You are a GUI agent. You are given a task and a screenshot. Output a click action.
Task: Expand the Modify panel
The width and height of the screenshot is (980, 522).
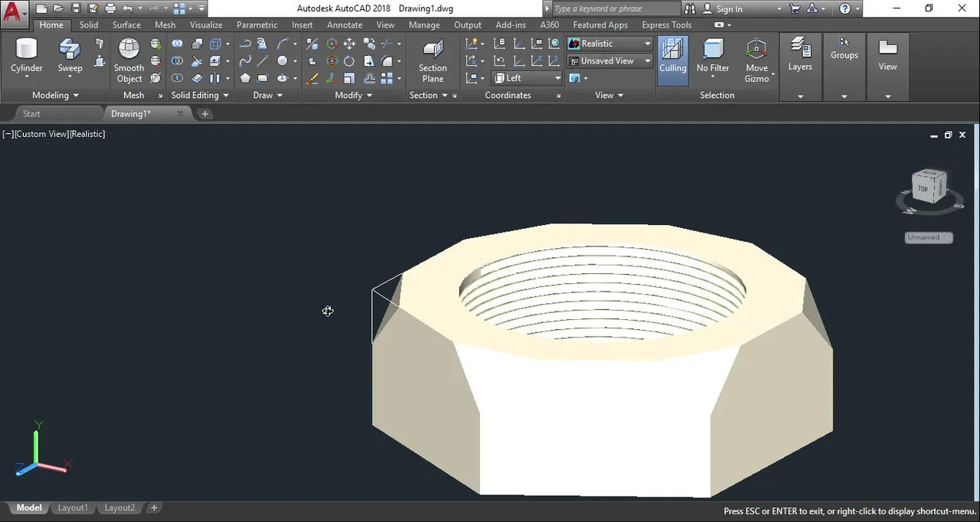coord(354,95)
